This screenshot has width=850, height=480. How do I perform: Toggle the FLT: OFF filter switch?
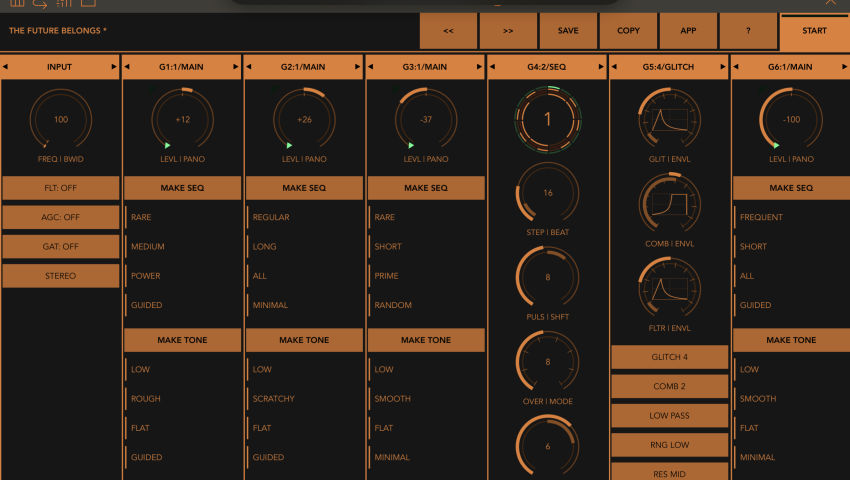point(61,188)
